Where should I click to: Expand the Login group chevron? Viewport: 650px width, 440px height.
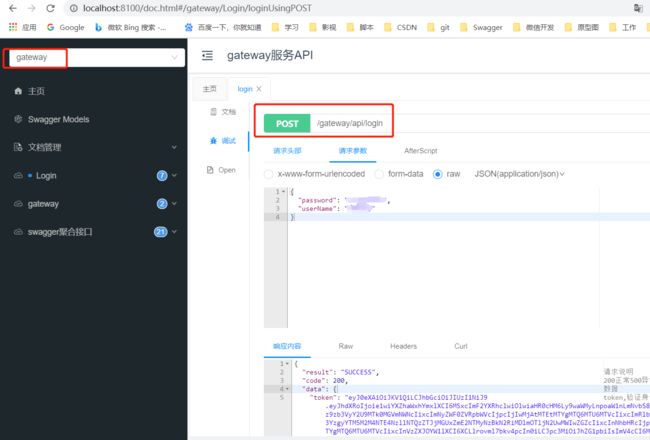tap(174, 175)
